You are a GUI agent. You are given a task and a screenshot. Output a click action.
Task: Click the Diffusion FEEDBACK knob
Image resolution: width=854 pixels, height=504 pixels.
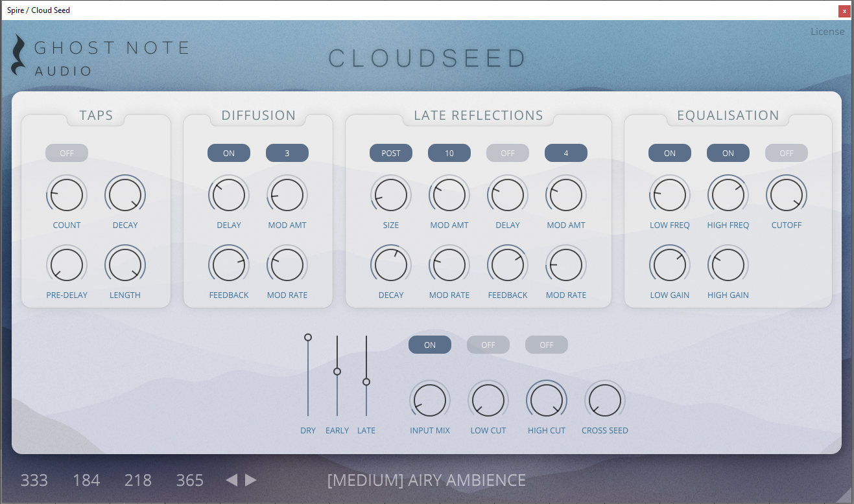(229, 265)
